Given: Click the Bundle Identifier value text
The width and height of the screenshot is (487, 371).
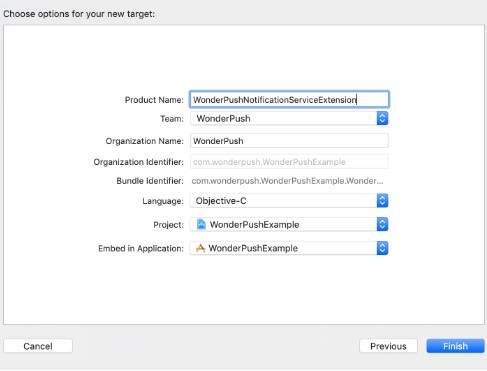Looking at the screenshot, I should [x=287, y=181].
